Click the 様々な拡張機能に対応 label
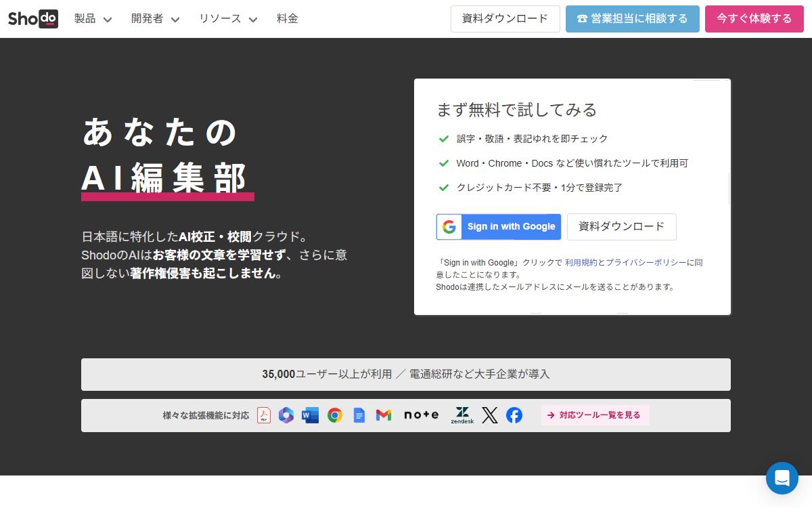Screen dimensions: 812x508 (206, 415)
